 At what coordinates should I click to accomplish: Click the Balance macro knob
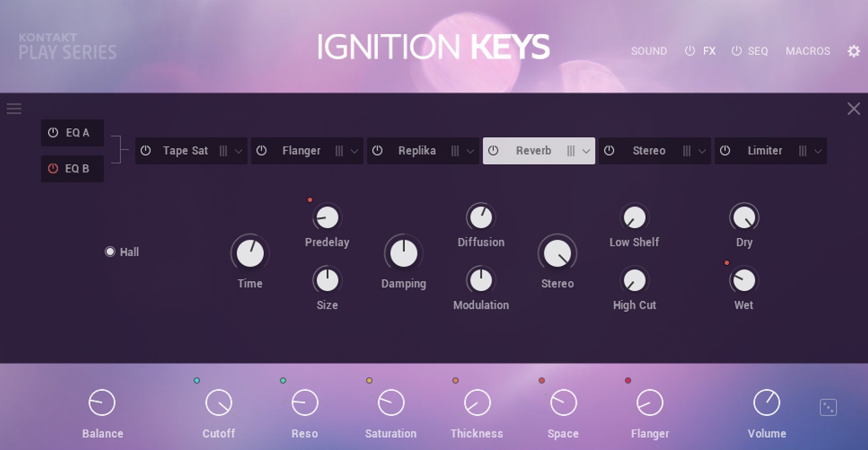(102, 403)
